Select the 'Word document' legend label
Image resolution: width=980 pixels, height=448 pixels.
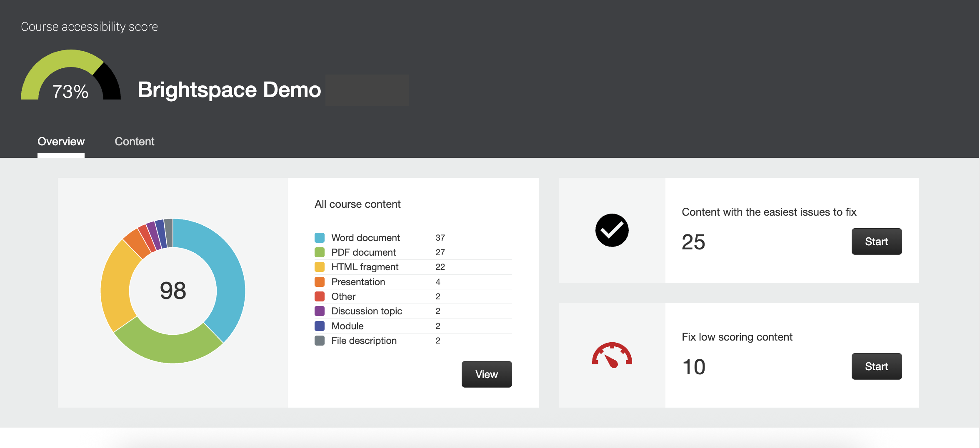coord(365,238)
